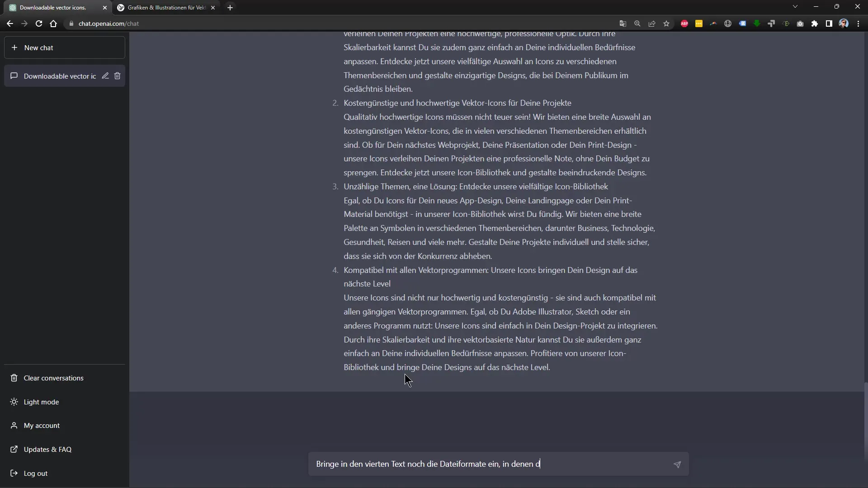
Task: Toggle Light mode on
Action: (42, 402)
